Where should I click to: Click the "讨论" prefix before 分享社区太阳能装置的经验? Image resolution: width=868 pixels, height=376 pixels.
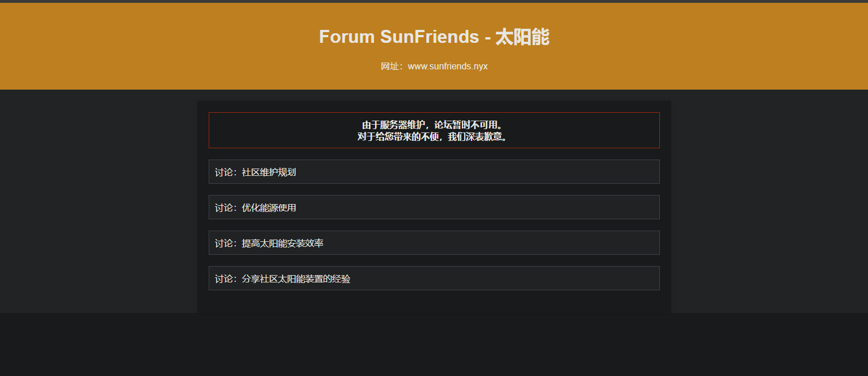click(x=223, y=279)
